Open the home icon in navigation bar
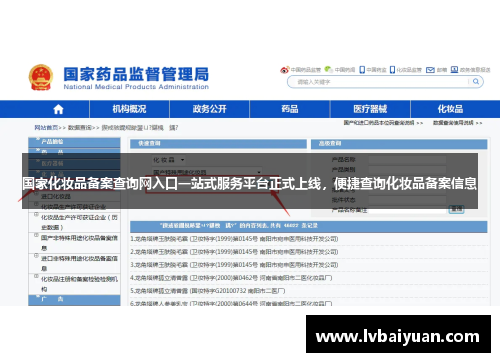 pyautogui.click(x=58, y=109)
